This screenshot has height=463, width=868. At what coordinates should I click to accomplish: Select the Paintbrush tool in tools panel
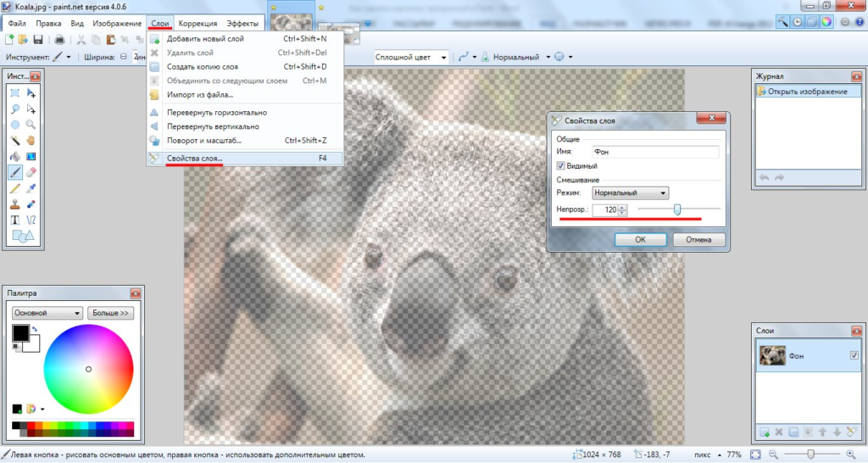(x=15, y=172)
